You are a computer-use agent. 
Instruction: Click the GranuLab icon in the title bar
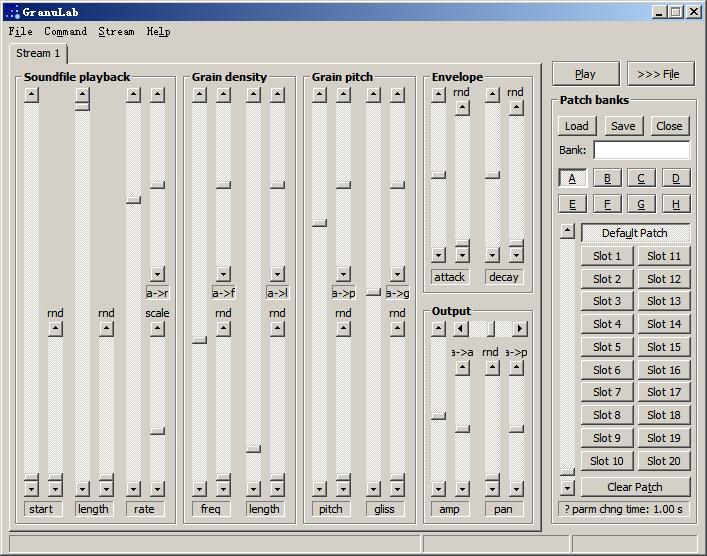tap(12, 12)
